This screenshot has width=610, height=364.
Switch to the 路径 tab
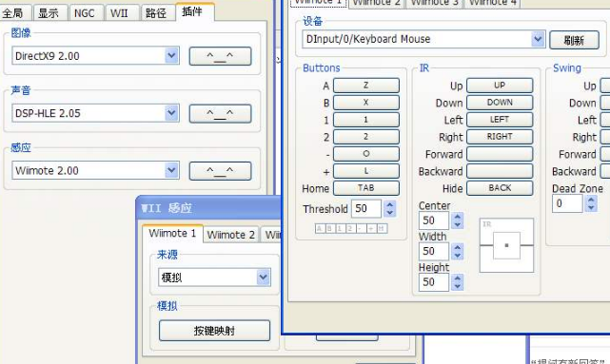[157, 12]
